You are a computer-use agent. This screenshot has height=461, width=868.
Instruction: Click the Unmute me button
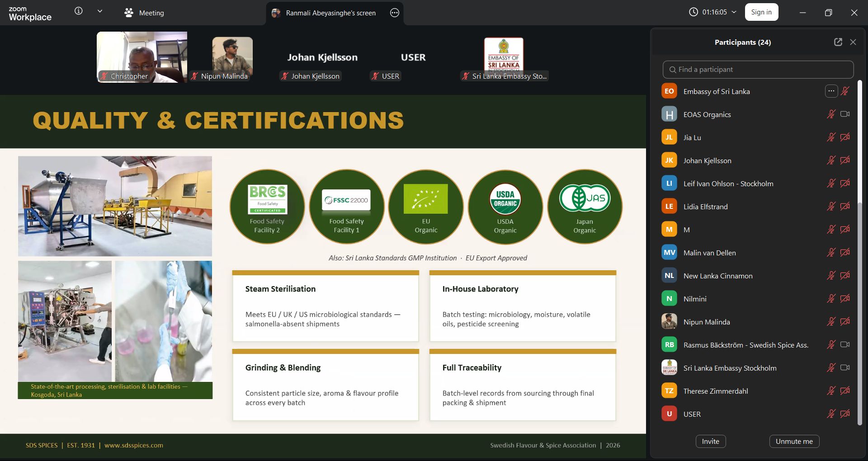click(794, 442)
